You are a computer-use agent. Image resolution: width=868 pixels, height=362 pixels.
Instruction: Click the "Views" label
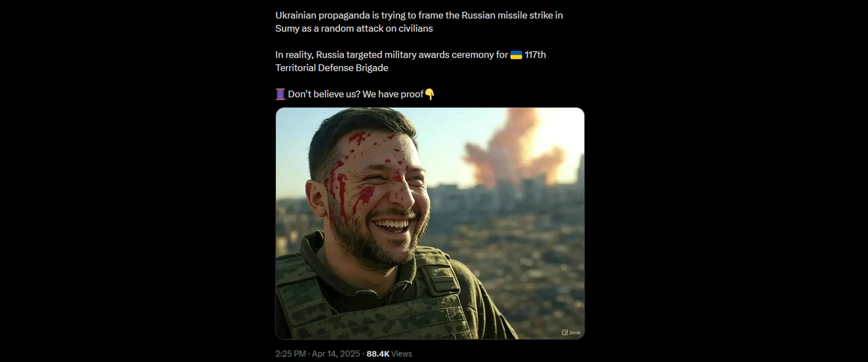pyautogui.click(x=401, y=353)
